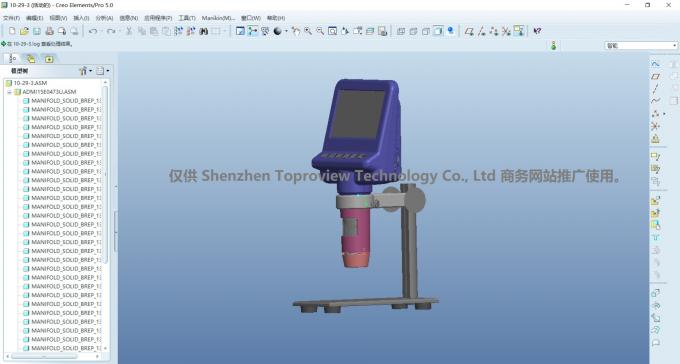The image size is (680, 364).
Task: Open the 文件(F) menu
Action: [x=11, y=18]
